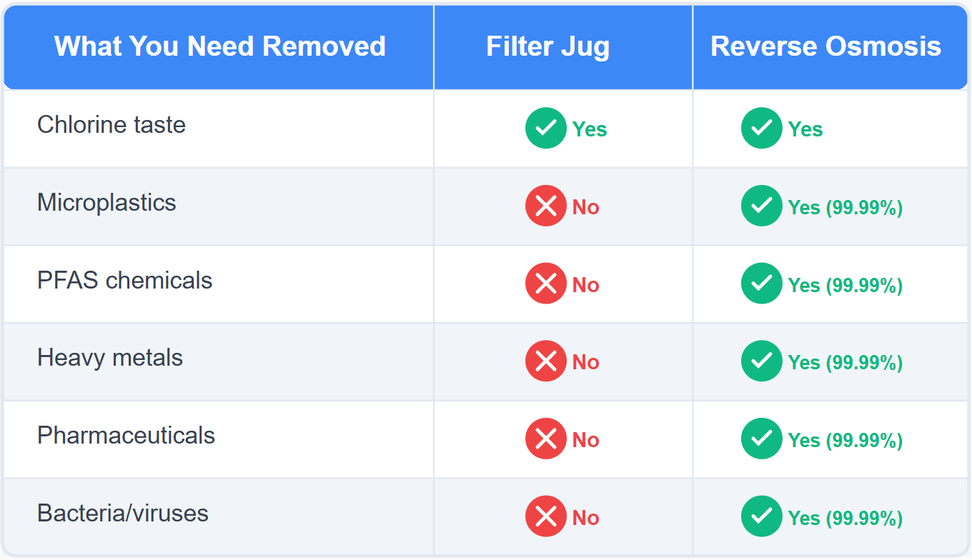Screen dimensions: 972x560
Task: Click the red X icon in Microplastics row
Action: pos(545,206)
